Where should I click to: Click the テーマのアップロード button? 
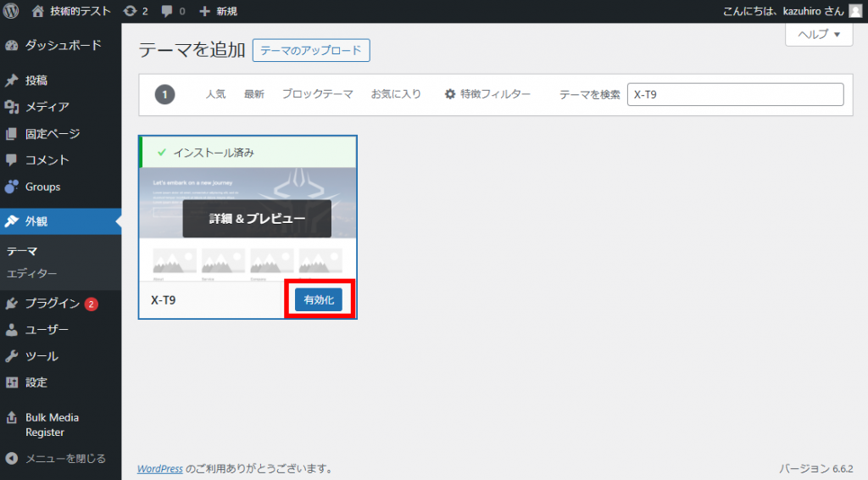tap(311, 51)
